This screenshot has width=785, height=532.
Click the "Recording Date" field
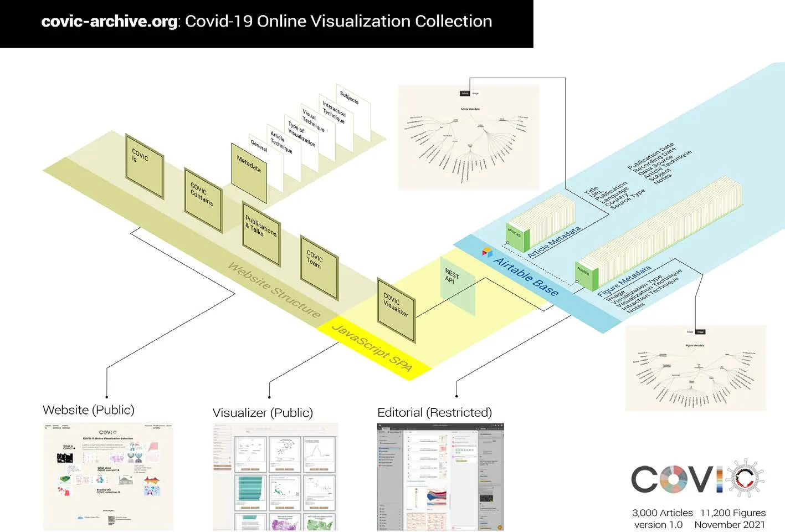point(655,160)
